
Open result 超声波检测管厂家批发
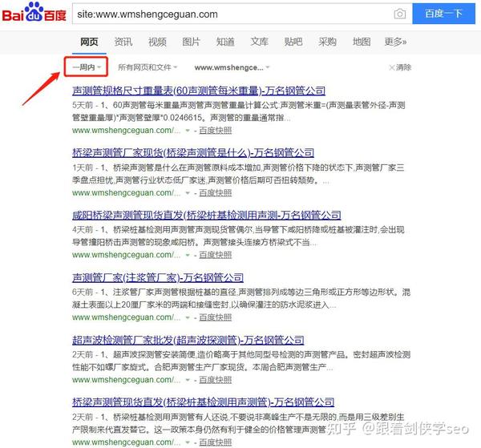188,340
